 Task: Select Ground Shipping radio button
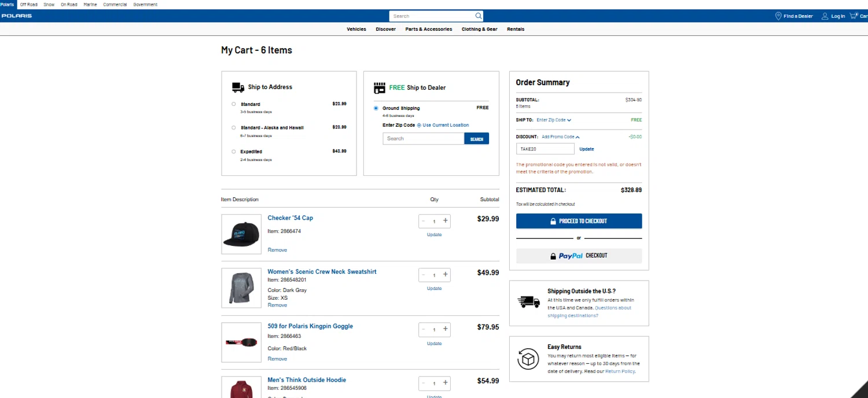click(x=376, y=108)
